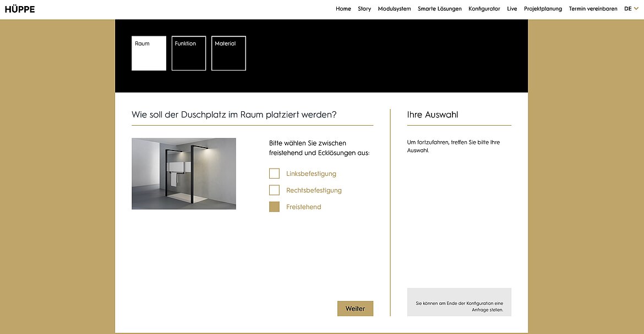Click Termin vereinbaren link
The width and height of the screenshot is (644, 334).
pyautogui.click(x=593, y=9)
